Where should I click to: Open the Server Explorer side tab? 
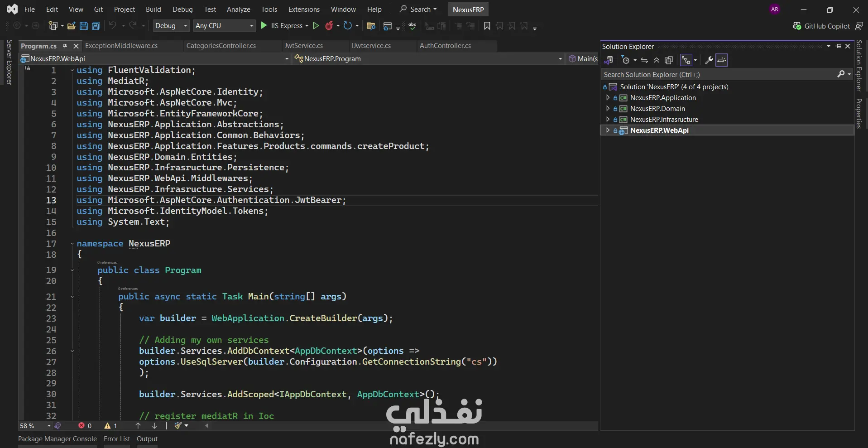point(9,63)
